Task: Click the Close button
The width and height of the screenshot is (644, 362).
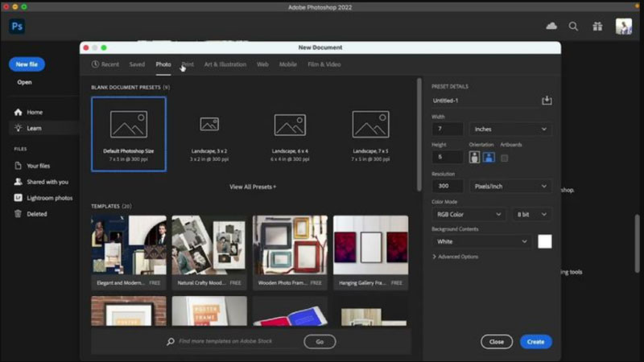Action: [x=497, y=342]
